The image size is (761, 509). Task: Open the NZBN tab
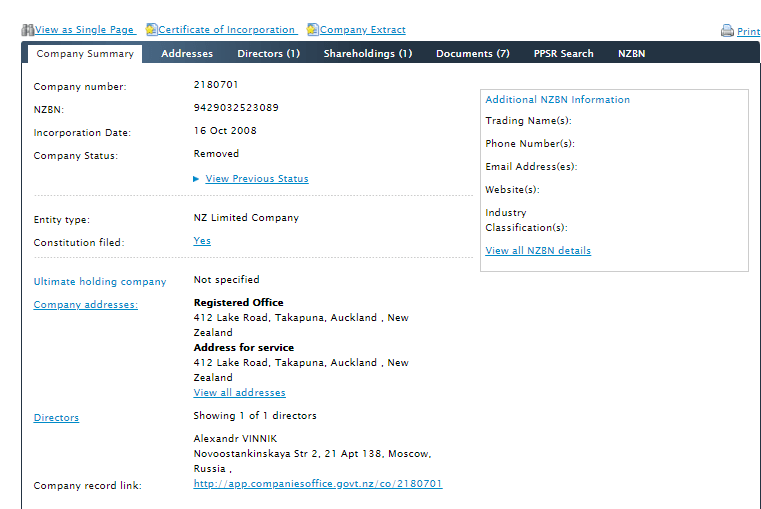pyautogui.click(x=631, y=54)
